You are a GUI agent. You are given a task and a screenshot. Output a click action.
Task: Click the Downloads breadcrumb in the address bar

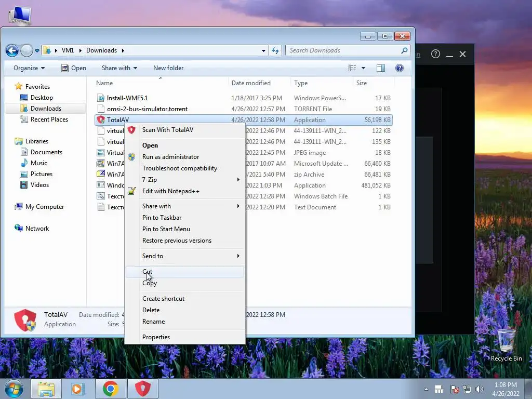click(101, 50)
